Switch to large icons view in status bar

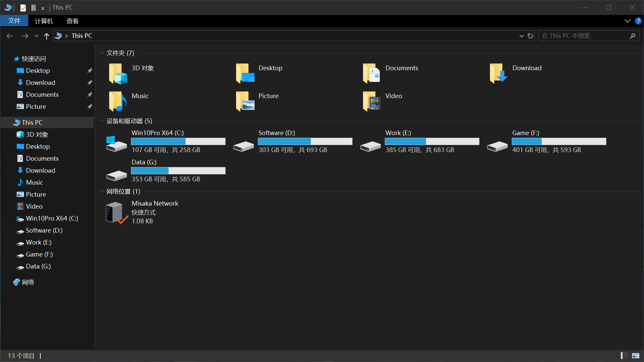pos(636,356)
